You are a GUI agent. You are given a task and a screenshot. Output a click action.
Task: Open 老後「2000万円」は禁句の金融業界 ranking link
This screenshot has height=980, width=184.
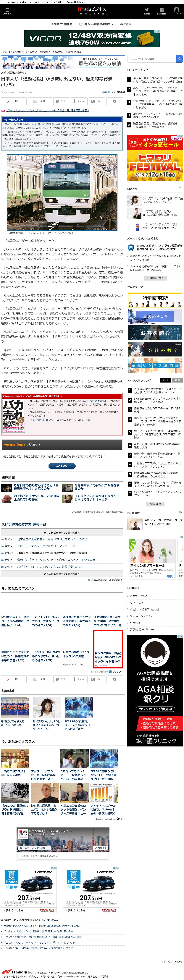[157, 446]
